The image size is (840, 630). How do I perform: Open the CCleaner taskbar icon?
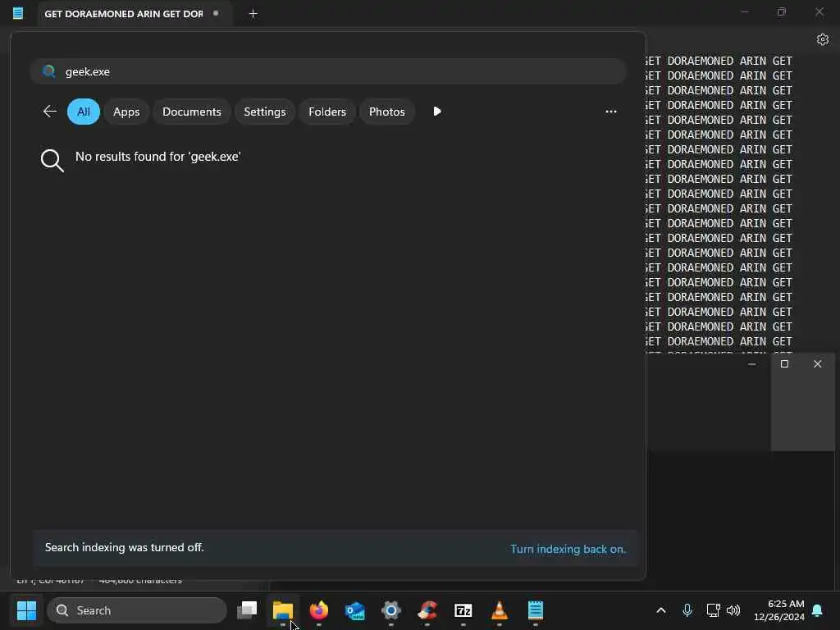427,610
